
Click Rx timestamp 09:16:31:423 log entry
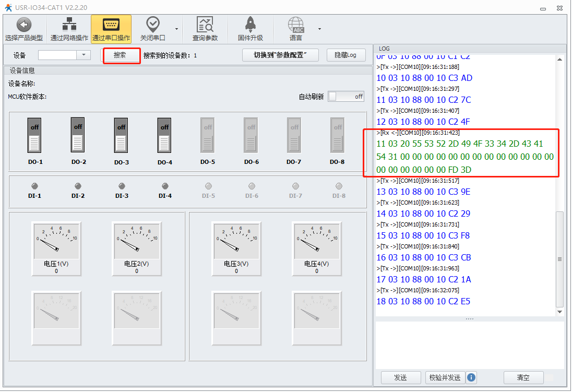418,133
